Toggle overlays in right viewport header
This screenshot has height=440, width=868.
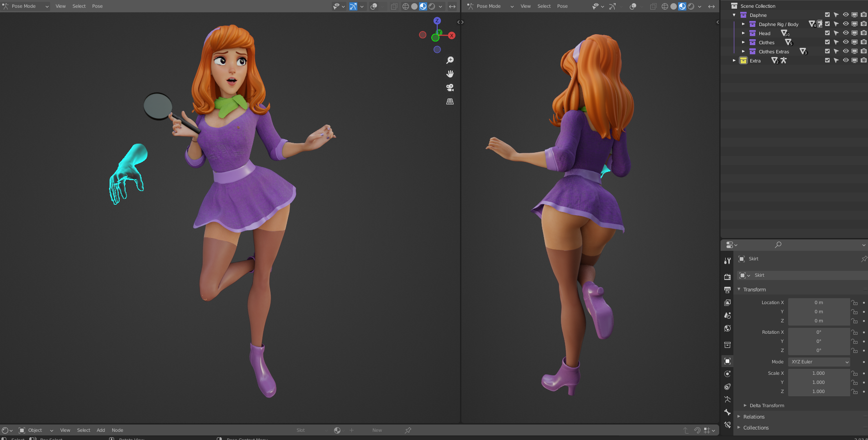pyautogui.click(x=633, y=6)
